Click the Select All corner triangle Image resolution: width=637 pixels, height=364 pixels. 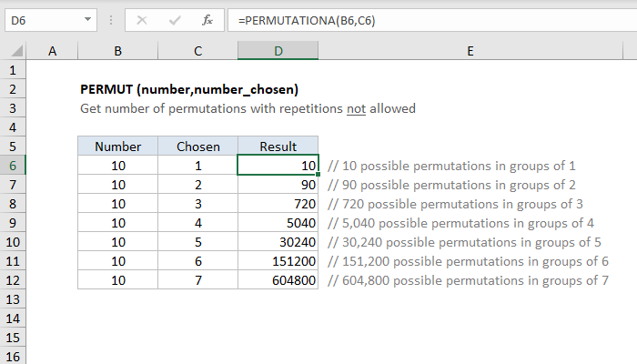(16, 51)
